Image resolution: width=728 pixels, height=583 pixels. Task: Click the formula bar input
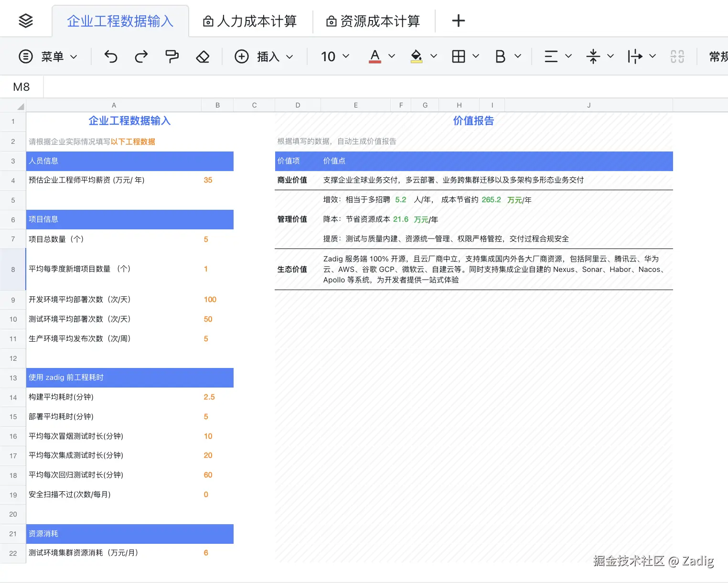click(385, 87)
